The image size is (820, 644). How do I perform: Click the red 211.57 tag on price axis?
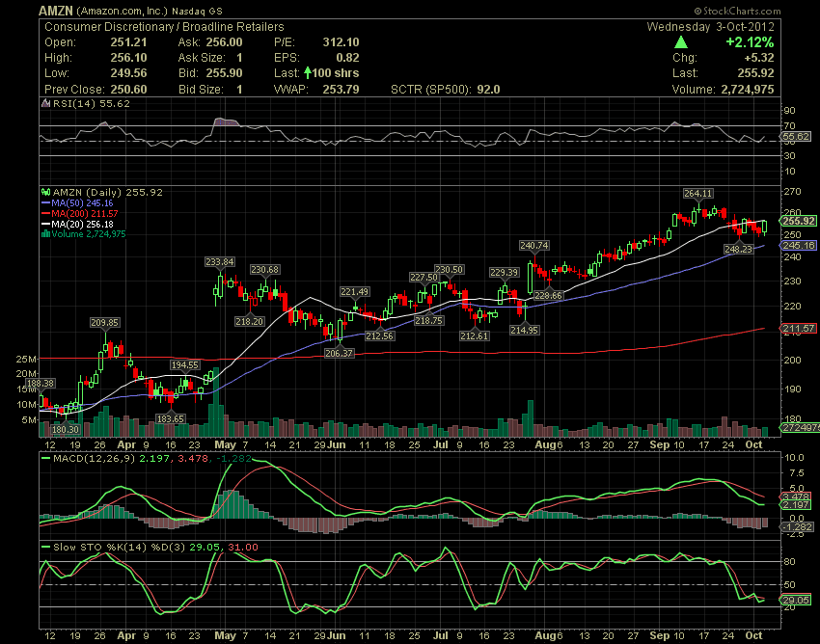pyautogui.click(x=799, y=329)
